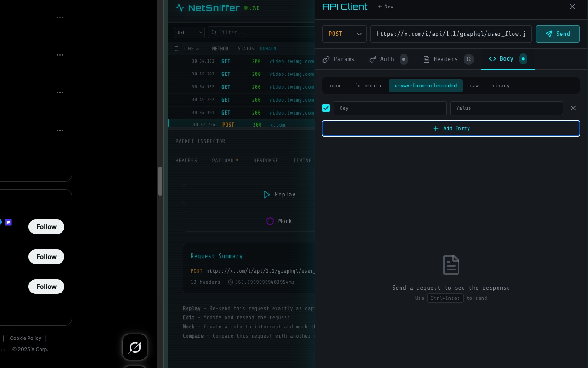Open the first three-dot more menu
Image resolution: width=588 pixels, height=368 pixels.
coord(60,17)
